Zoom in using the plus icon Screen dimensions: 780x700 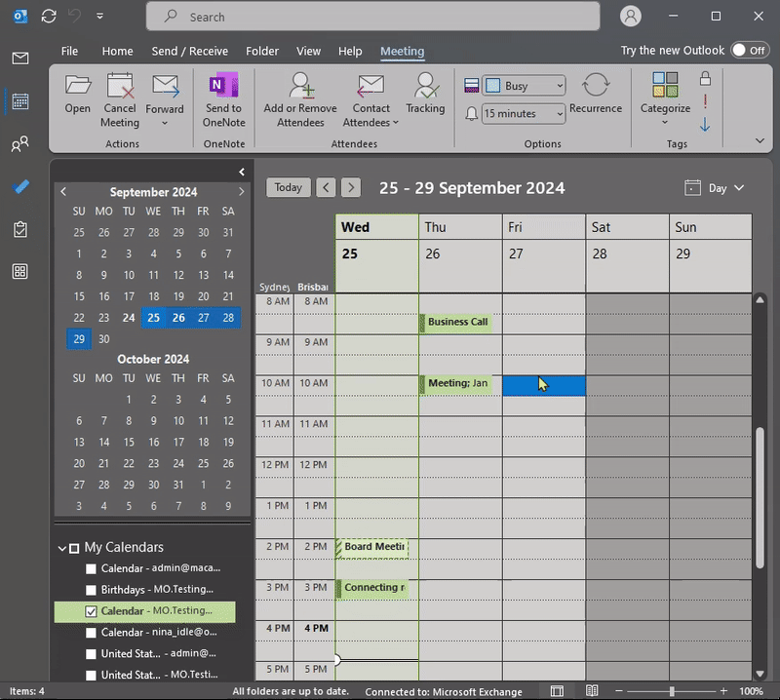pyautogui.click(x=723, y=691)
